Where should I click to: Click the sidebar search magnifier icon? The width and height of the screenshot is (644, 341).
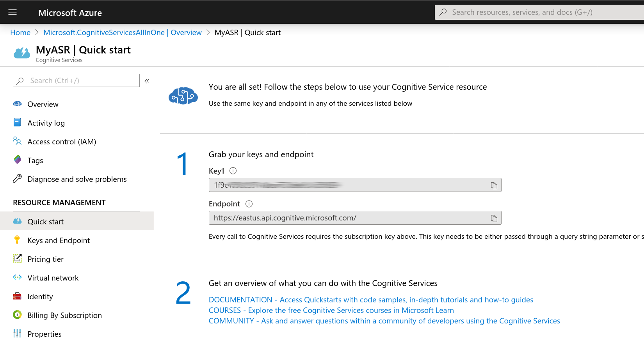click(x=20, y=80)
